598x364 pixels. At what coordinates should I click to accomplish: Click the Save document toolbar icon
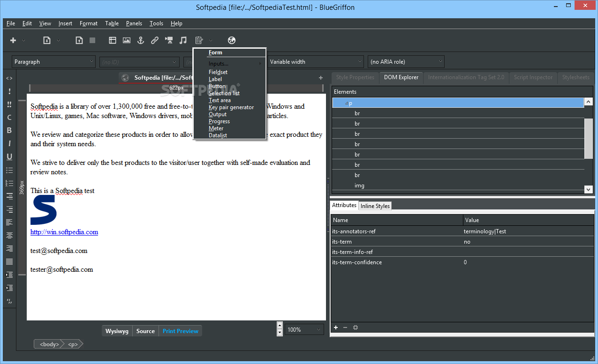click(x=79, y=40)
